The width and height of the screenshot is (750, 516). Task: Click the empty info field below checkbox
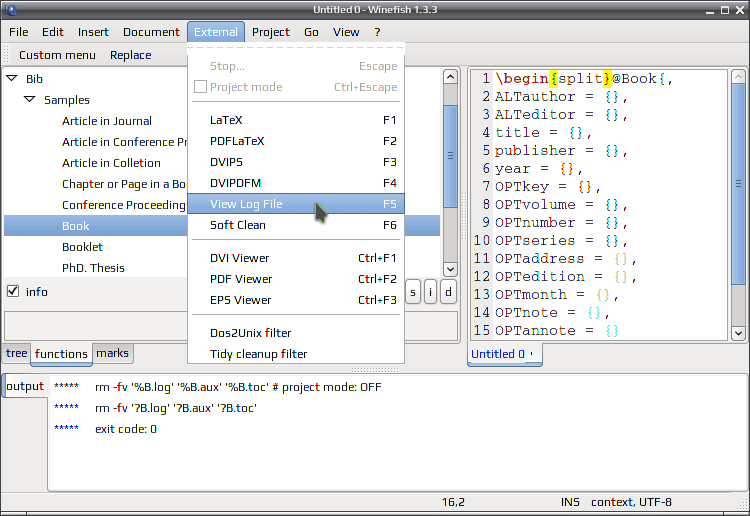pos(96,326)
